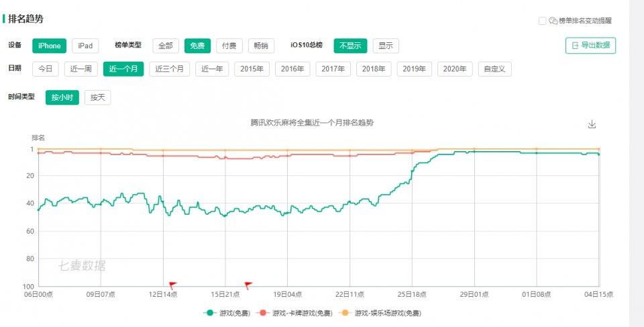Click the x-axis label 19日04点
The width and height of the screenshot is (644, 327).
click(288, 294)
